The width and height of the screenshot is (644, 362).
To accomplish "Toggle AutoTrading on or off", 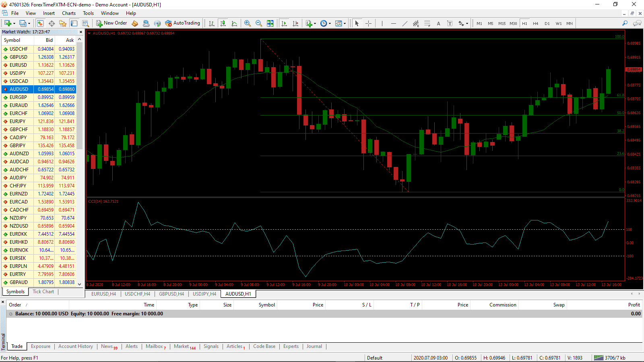I will pyautogui.click(x=183, y=23).
